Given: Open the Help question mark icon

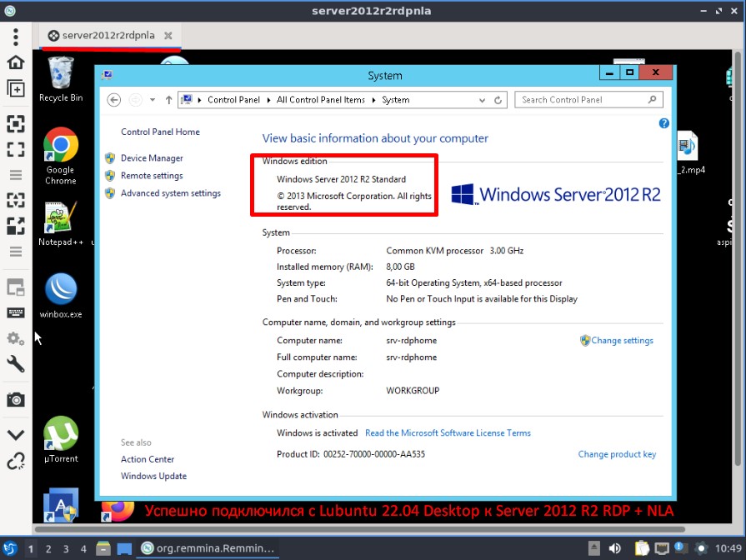Looking at the screenshot, I should (664, 123).
